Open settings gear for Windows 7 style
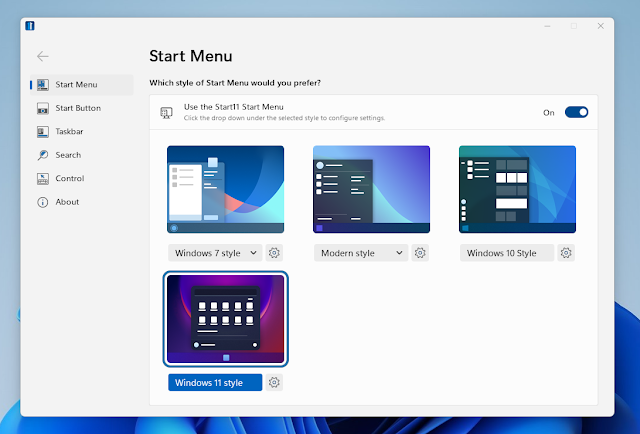The image size is (640, 434). pyautogui.click(x=274, y=253)
